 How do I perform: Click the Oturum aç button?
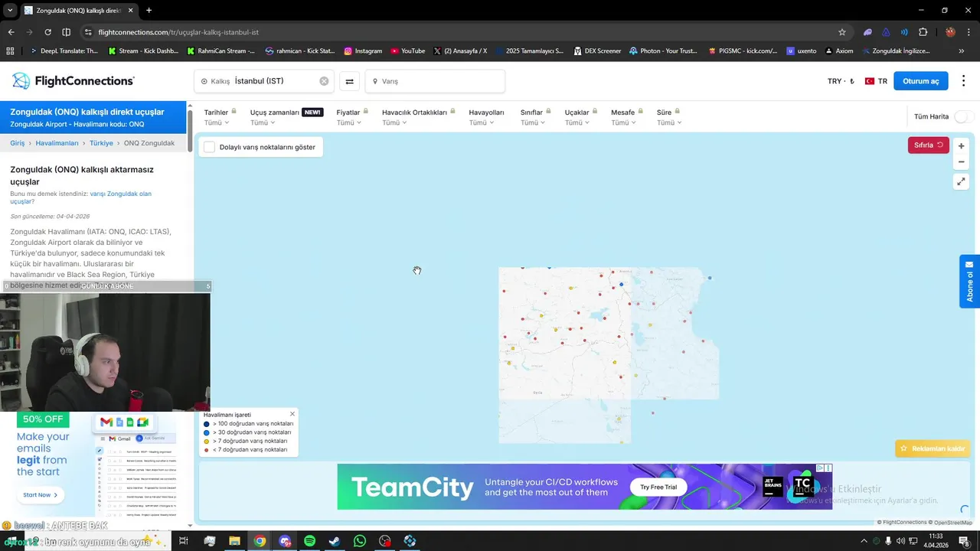coord(920,81)
